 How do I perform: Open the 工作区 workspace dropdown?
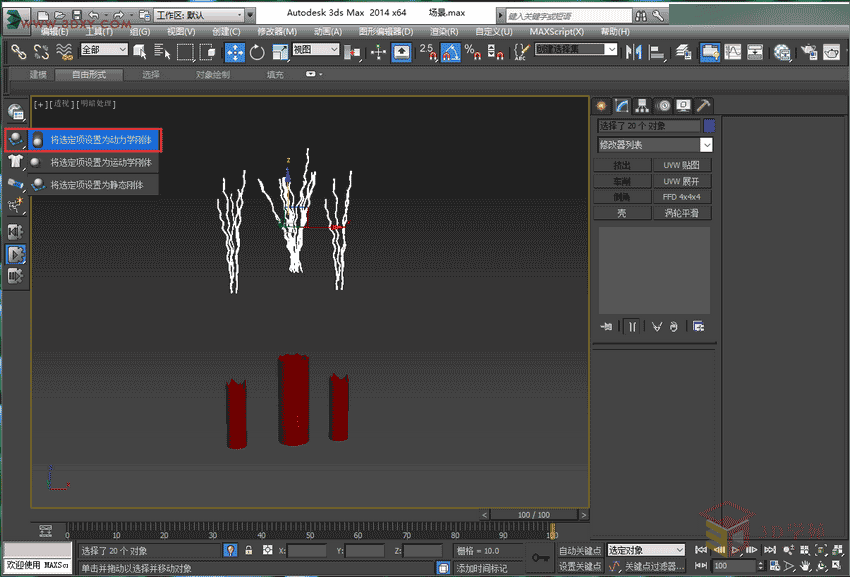198,15
